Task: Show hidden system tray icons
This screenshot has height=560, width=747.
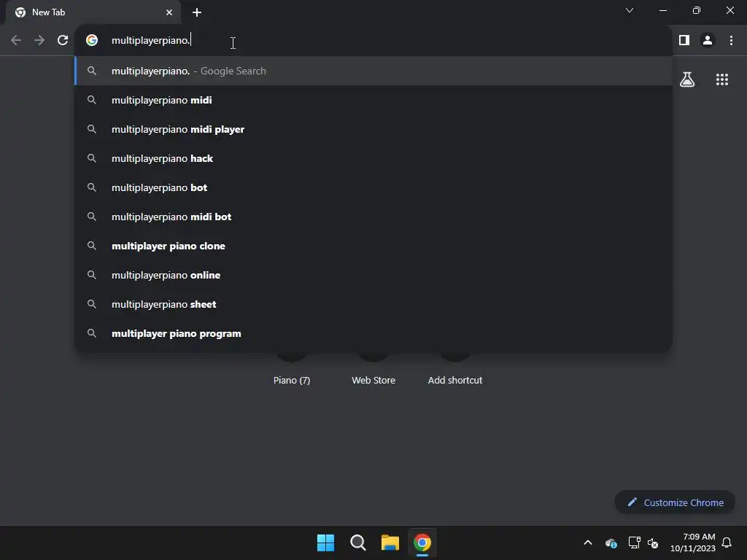Action: [x=588, y=542]
